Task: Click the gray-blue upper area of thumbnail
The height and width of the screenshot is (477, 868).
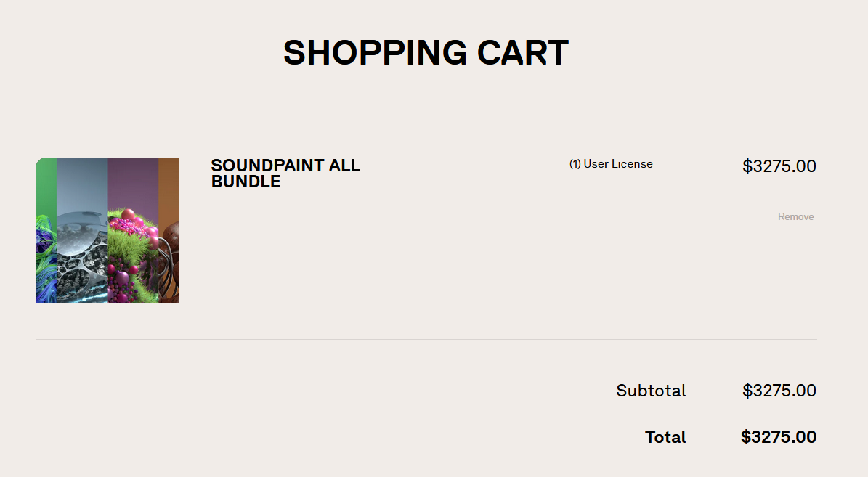Action: (81, 182)
